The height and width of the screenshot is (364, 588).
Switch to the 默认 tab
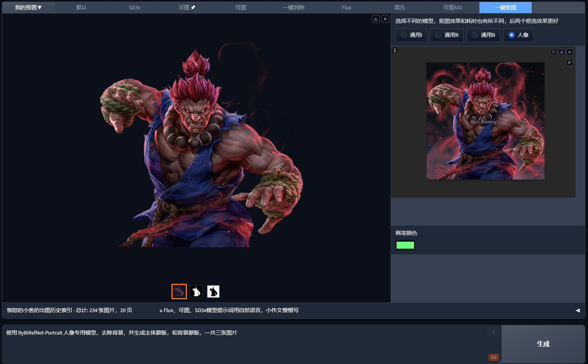[81, 7]
